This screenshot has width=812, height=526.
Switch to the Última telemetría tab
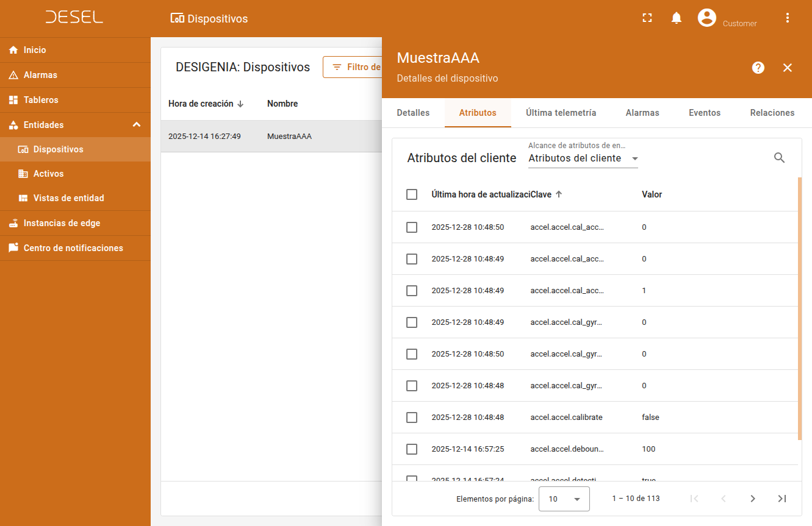(561, 113)
